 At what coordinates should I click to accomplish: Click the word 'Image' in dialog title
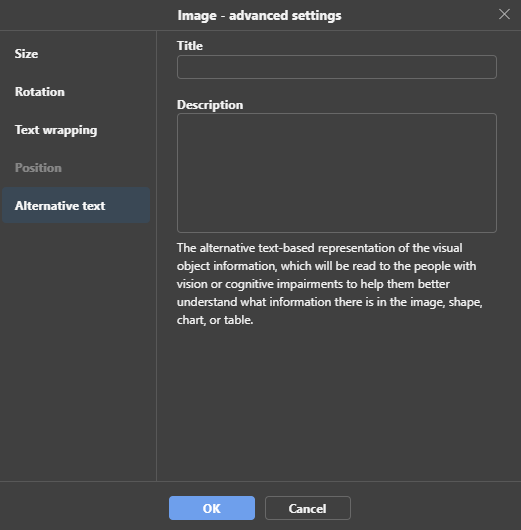(197, 16)
